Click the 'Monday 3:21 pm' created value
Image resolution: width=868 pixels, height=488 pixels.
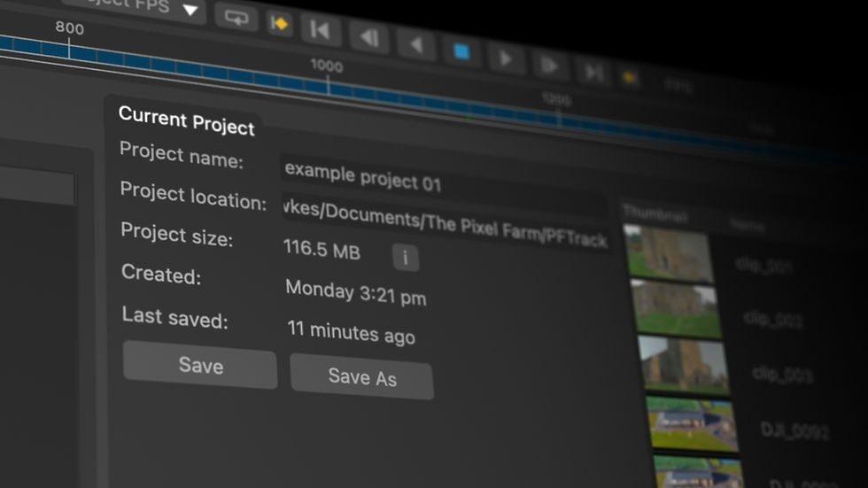(x=356, y=292)
